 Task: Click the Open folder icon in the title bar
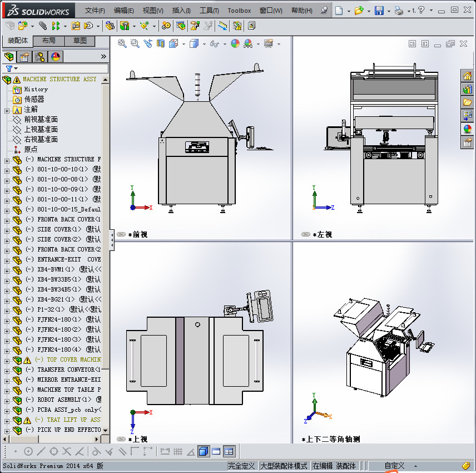(x=359, y=11)
